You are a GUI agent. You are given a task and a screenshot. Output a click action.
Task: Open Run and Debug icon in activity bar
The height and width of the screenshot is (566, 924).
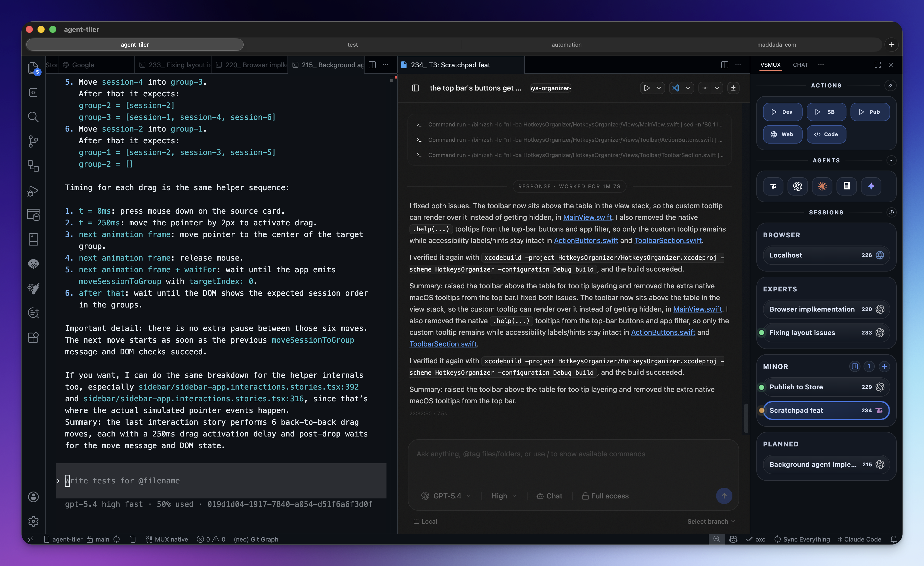33,191
